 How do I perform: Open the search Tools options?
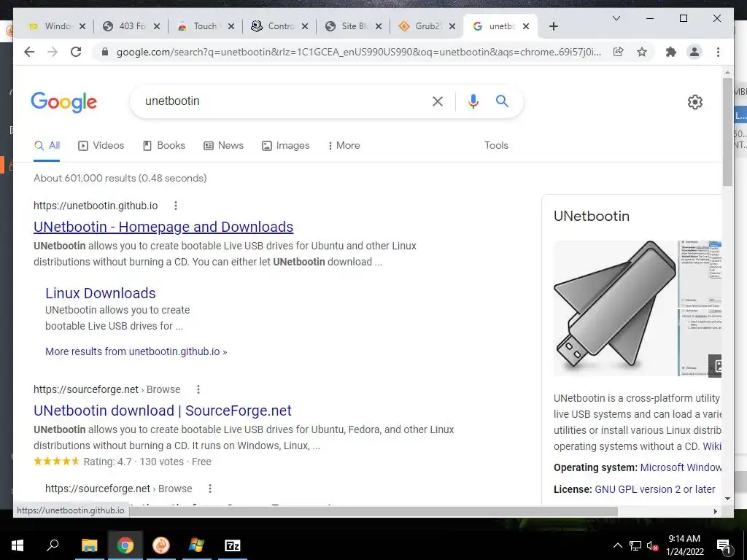pyautogui.click(x=496, y=145)
